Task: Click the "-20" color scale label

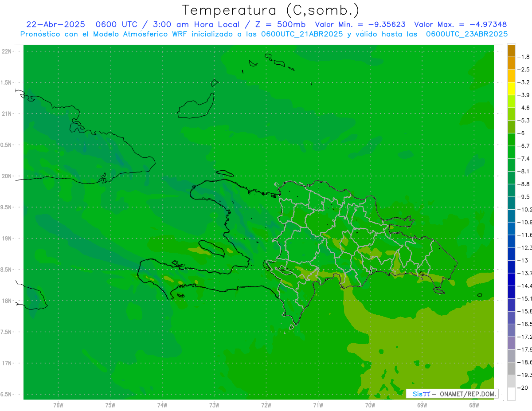Action: pos(523,388)
